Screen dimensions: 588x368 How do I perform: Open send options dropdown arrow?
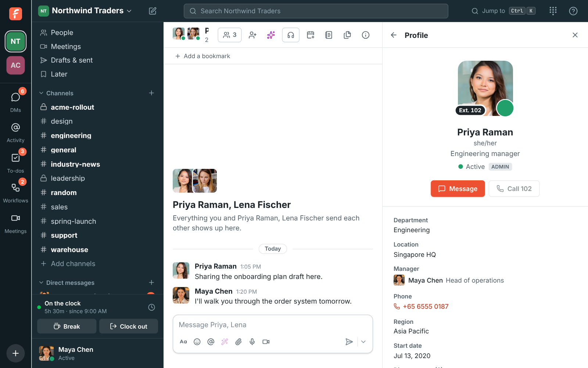363,342
